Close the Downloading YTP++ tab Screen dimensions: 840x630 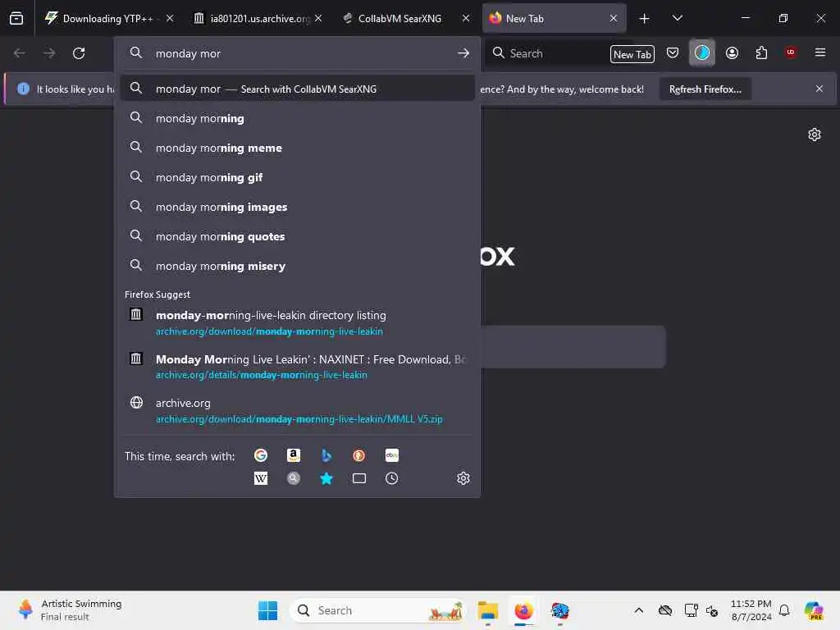[x=170, y=18]
